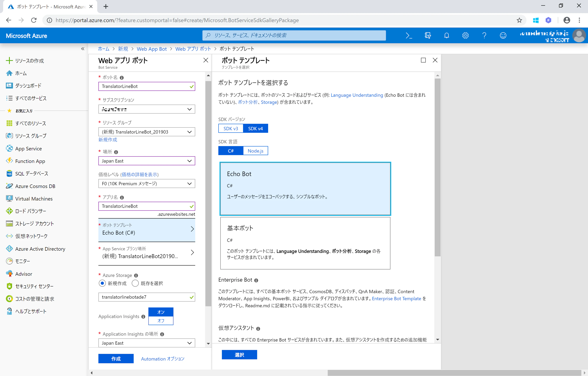588x376 pixels.
Task: Click the 選択 button
Action: point(239,355)
